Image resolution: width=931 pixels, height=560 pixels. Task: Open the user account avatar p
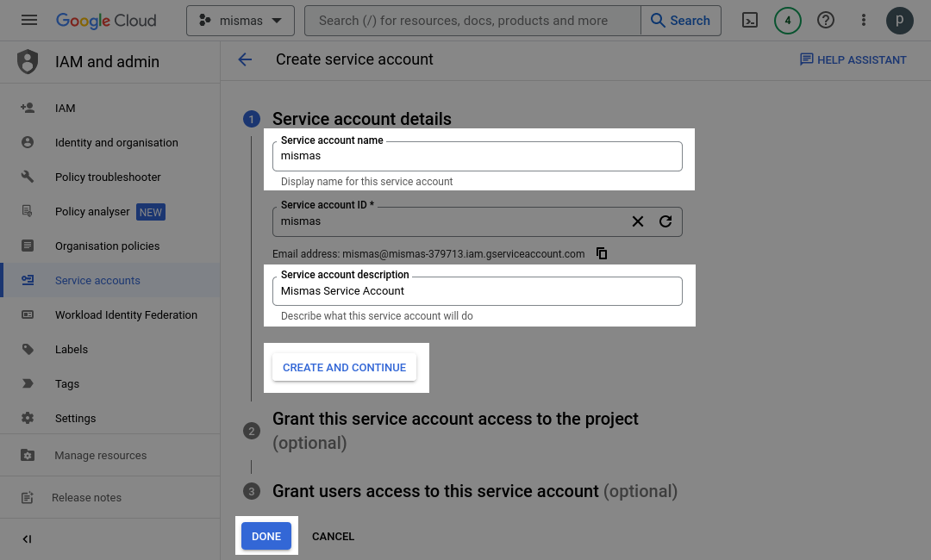899,21
